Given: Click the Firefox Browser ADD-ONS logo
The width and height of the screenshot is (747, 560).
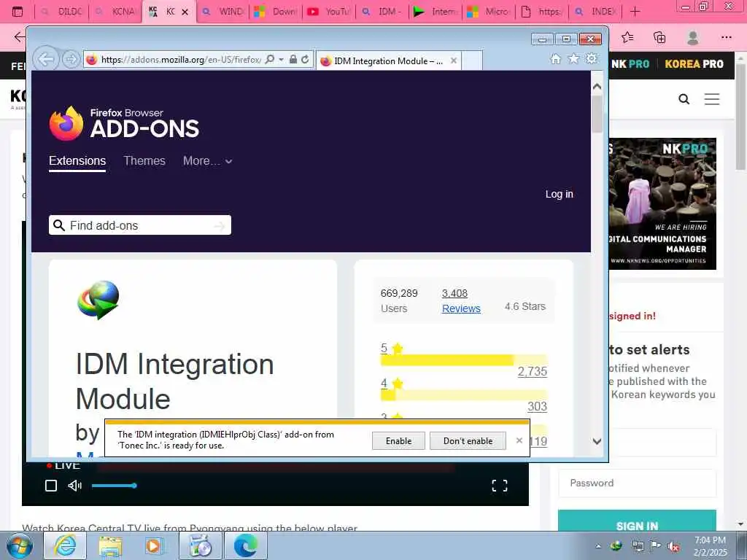Looking at the screenshot, I should click(x=124, y=123).
